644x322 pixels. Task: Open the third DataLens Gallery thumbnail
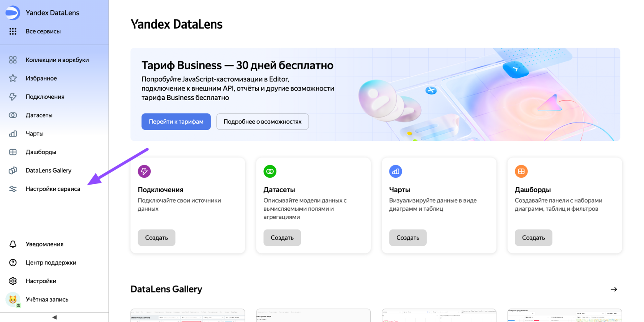pos(439,315)
